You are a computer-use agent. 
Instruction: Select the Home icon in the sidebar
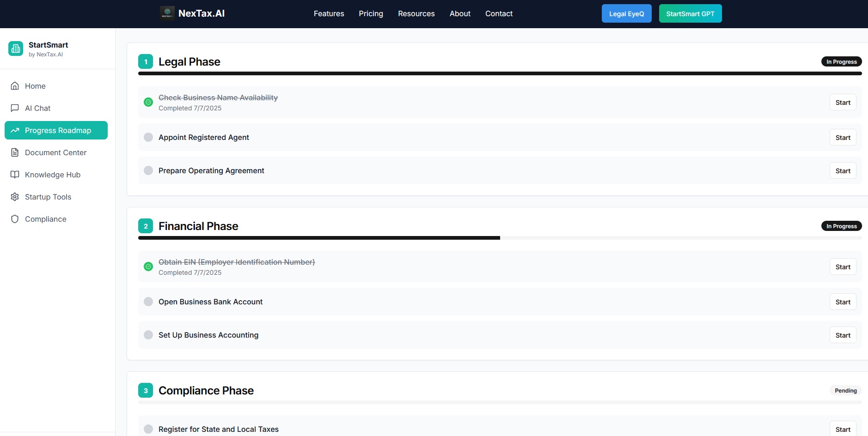pyautogui.click(x=15, y=86)
